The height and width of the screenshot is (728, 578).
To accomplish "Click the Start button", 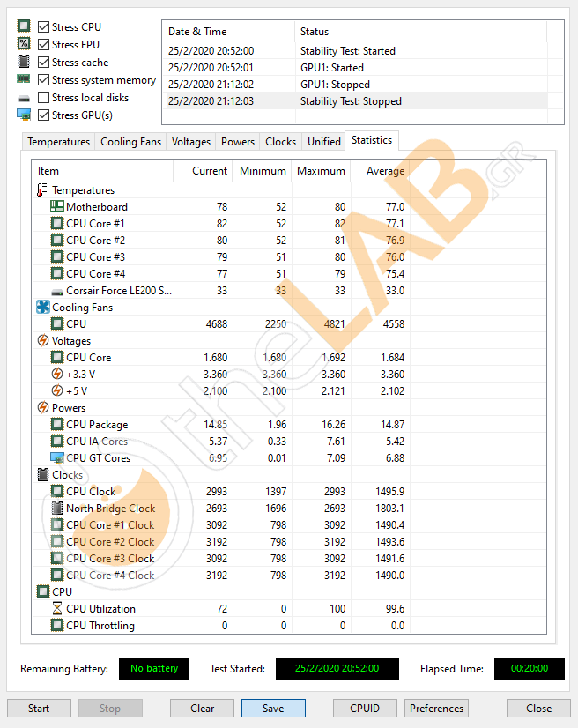I will [39, 708].
